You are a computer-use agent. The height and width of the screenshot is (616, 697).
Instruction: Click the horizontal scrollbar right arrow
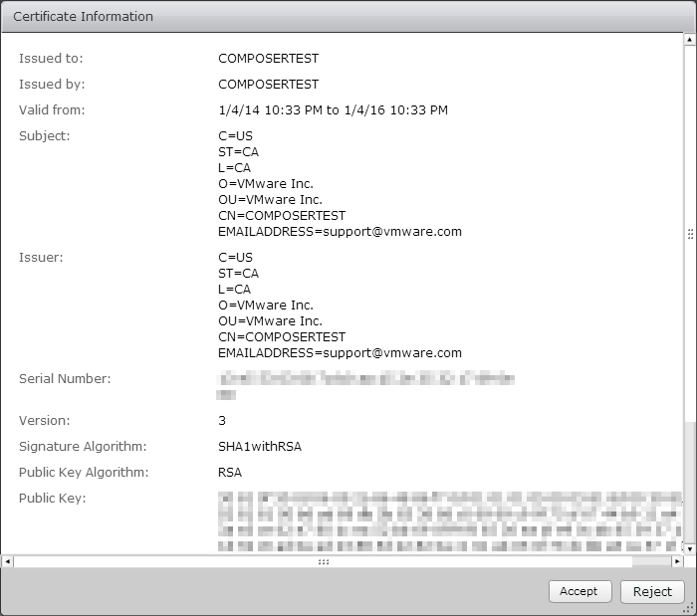677,561
